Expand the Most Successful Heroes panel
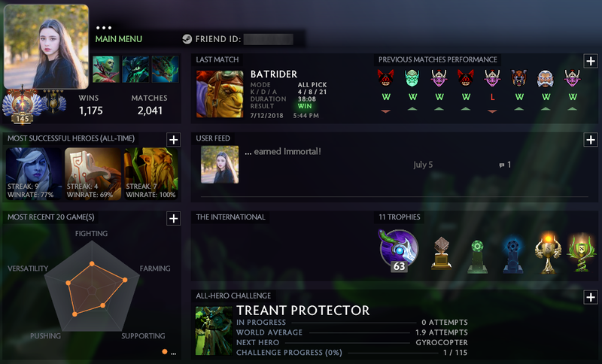The height and width of the screenshot is (364, 602). 174,140
